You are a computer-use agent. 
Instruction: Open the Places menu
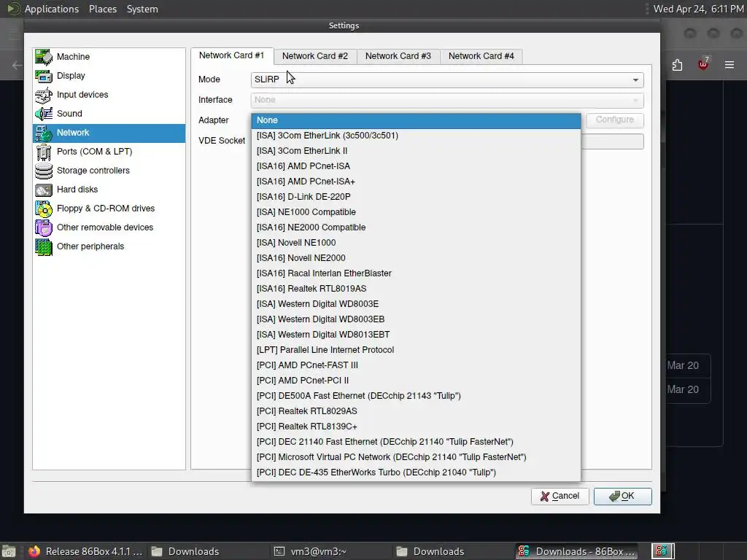(x=103, y=9)
